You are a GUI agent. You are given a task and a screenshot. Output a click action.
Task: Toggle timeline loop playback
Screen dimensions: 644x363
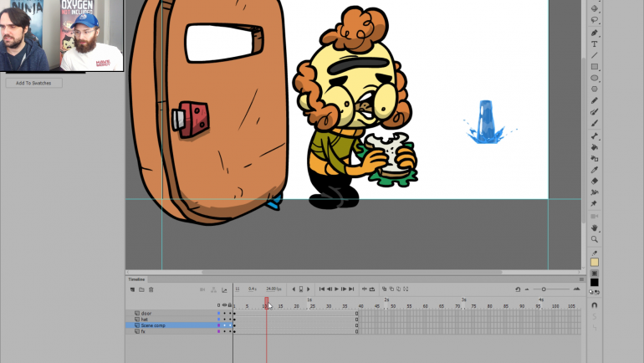click(372, 289)
